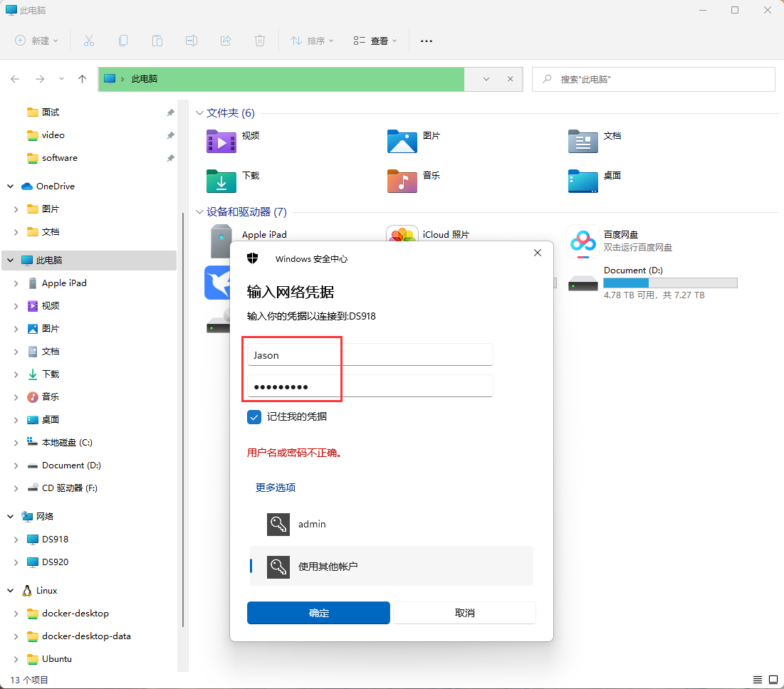This screenshot has height=689, width=784.
Task: Click the Cut scissors icon in toolbar
Action: coord(89,41)
